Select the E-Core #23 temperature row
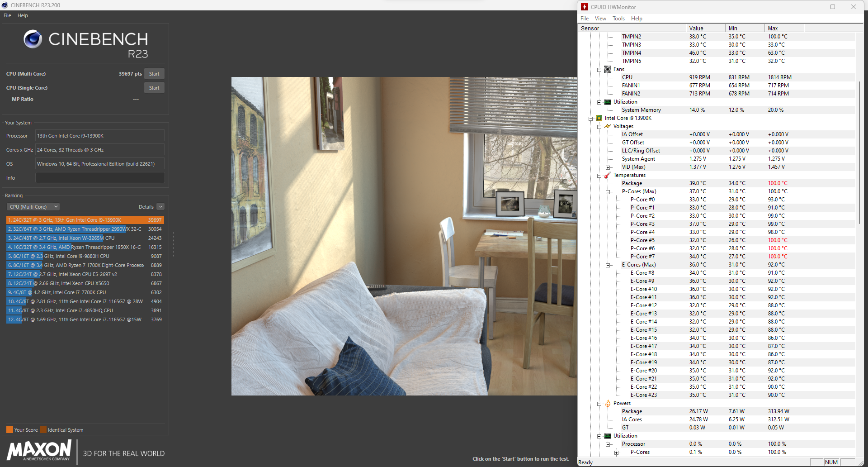868x467 pixels. click(717, 395)
